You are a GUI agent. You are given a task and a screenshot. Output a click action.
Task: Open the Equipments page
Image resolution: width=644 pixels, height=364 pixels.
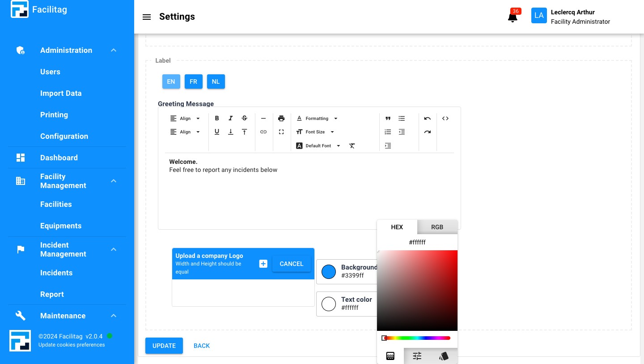pyautogui.click(x=61, y=226)
